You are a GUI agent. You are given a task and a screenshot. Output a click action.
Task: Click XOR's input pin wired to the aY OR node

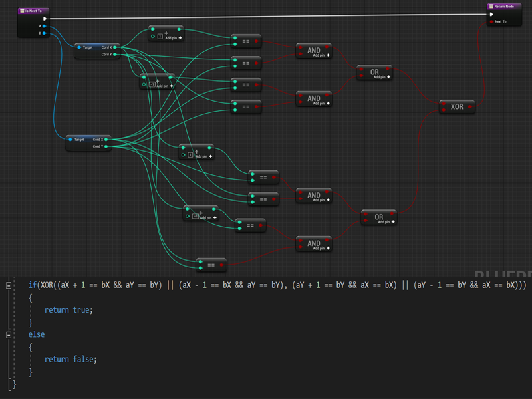coord(444,110)
